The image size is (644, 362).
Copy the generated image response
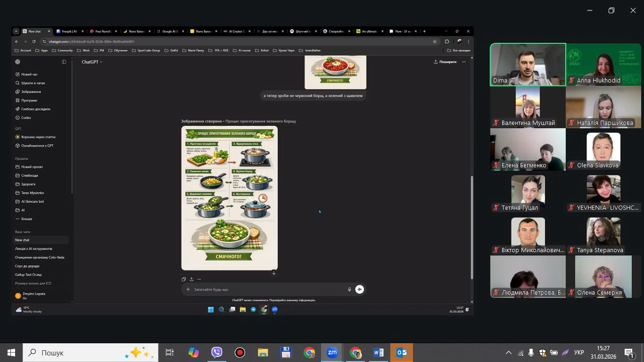click(184, 279)
